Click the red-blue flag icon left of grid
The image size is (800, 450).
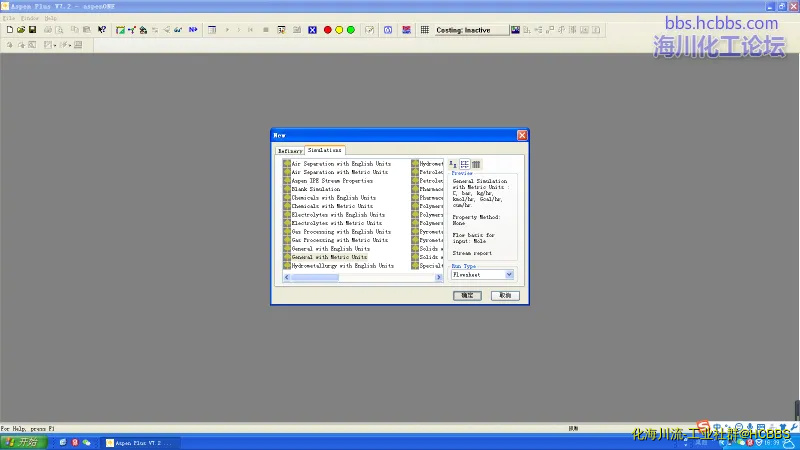(406, 30)
